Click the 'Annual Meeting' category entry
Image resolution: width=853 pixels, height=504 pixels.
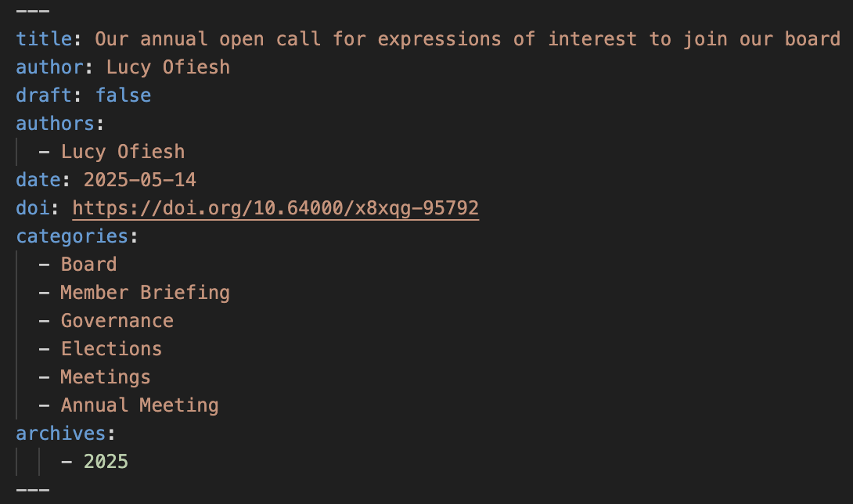pyautogui.click(x=139, y=405)
